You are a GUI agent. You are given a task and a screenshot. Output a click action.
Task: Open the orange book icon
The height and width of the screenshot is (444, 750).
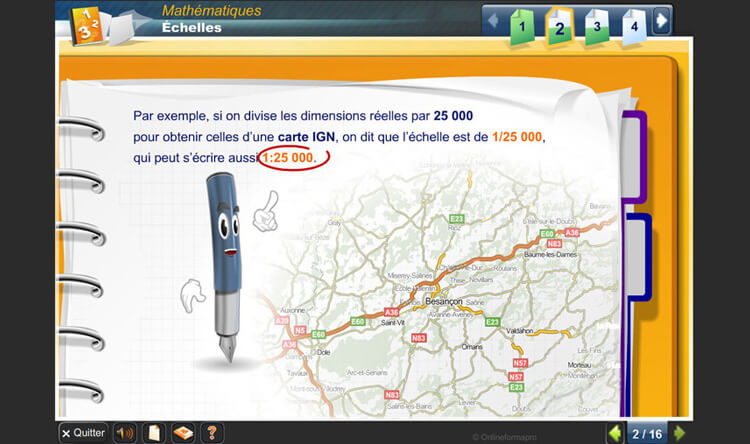click(x=183, y=433)
